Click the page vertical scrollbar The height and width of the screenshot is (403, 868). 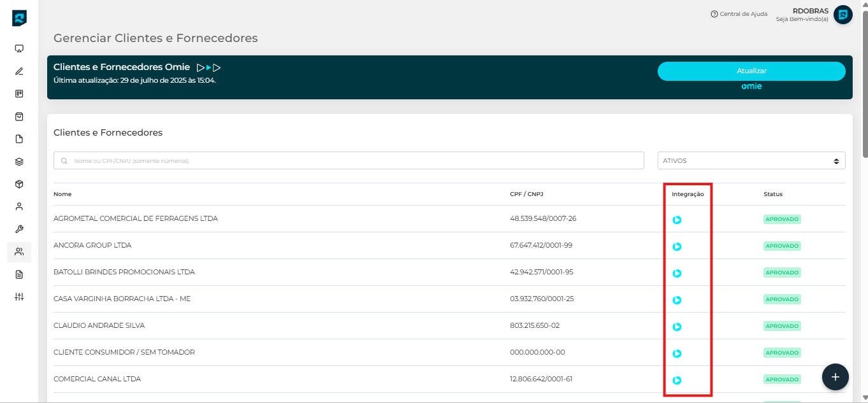click(x=864, y=83)
